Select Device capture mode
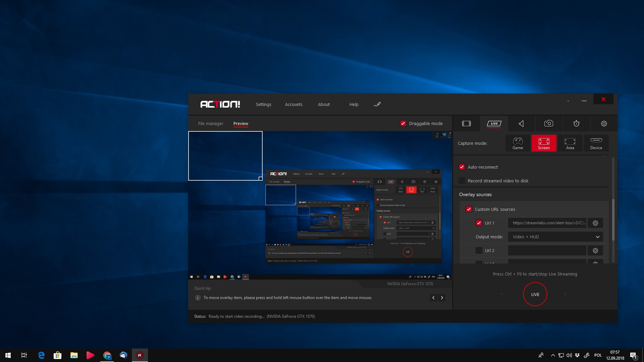Viewport: 644px width, 362px height. (596, 143)
